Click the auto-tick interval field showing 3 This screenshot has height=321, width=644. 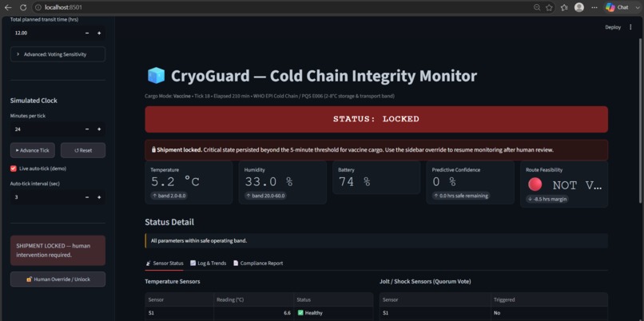pyautogui.click(x=46, y=197)
